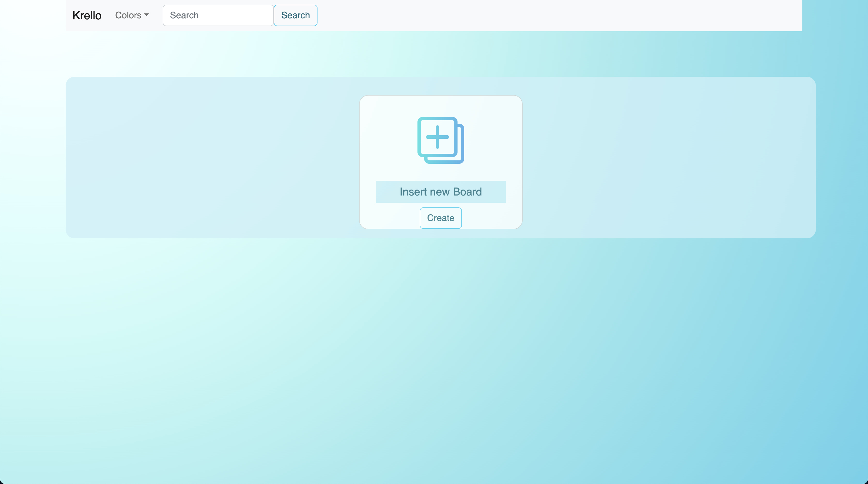Focus the Search text field in navbar

tap(218, 15)
